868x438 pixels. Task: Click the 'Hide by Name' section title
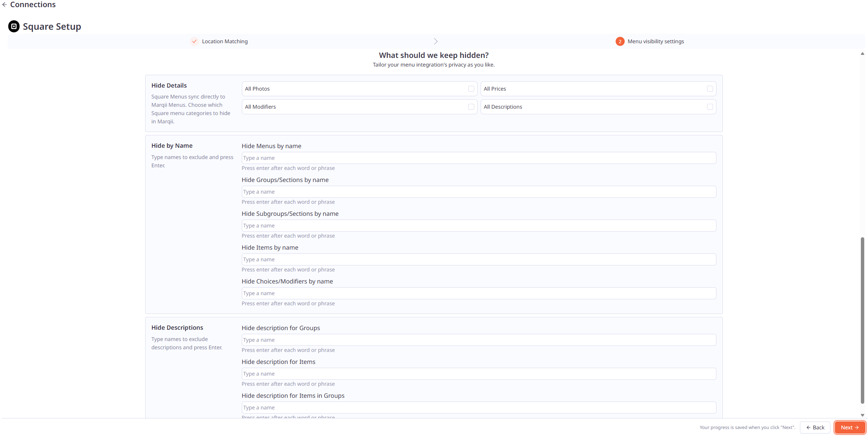[172, 145]
